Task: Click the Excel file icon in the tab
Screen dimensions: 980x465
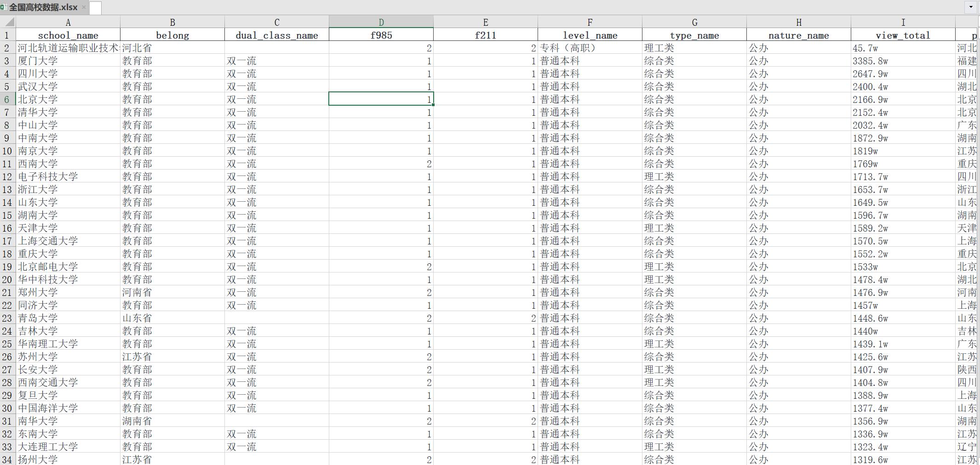Action: click(4, 7)
